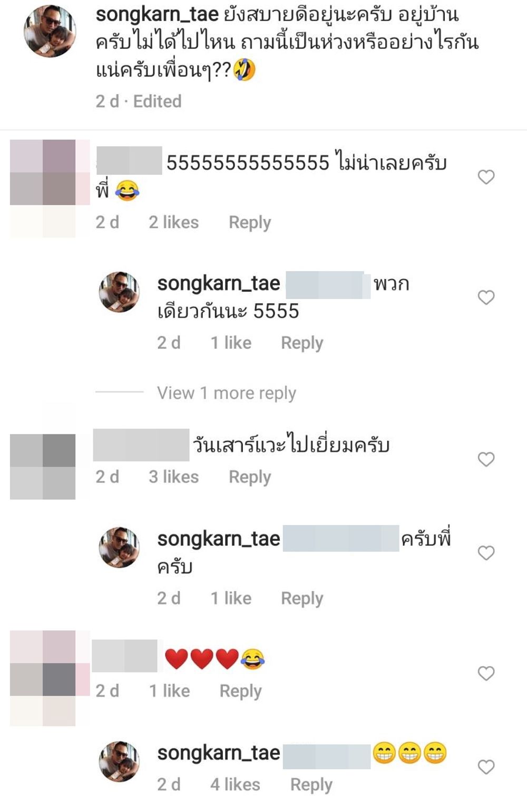Expand View 1 more reply
Screen dimensions: 527x812
pyautogui.click(x=227, y=393)
